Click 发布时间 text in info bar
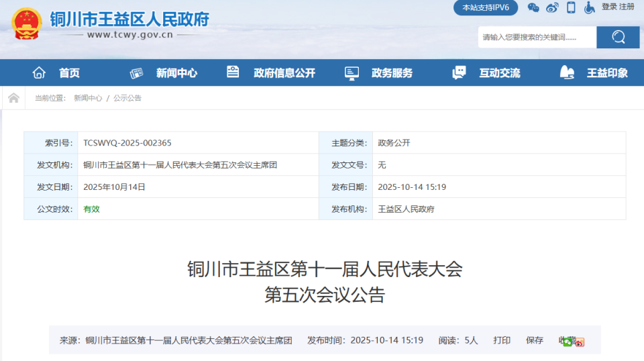Screen dimensions: 644x361 (x=365, y=340)
